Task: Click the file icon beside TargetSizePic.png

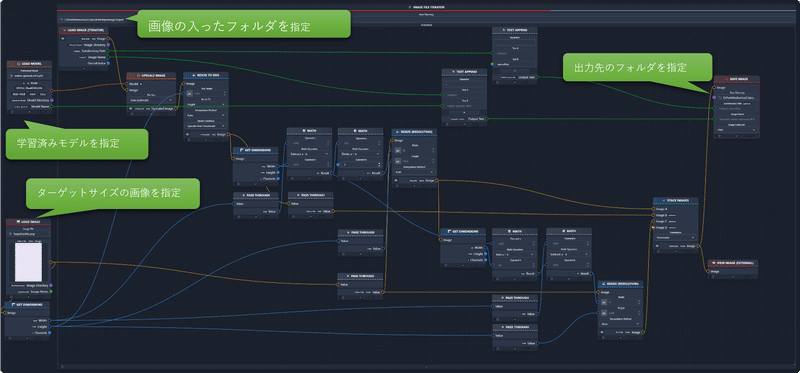Action: tap(10, 234)
